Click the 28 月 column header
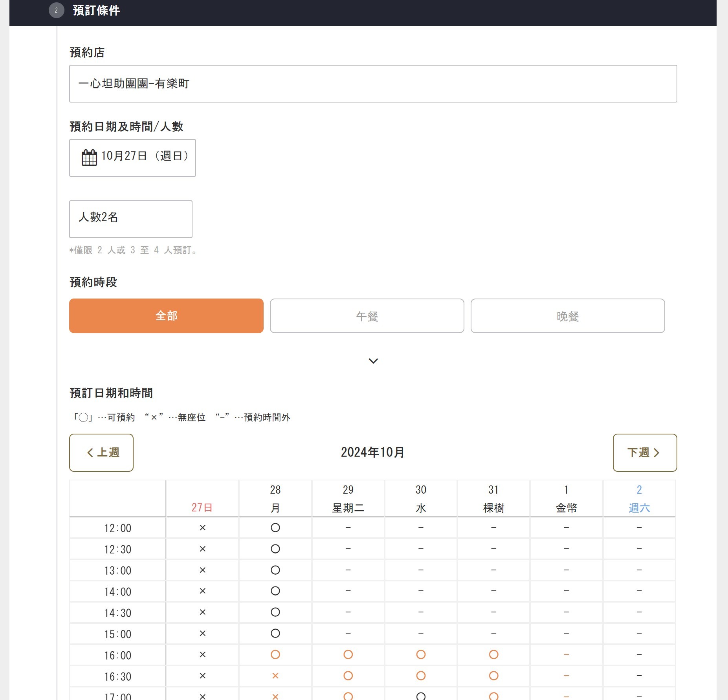Viewport: 728px width, 700px height. (x=275, y=498)
